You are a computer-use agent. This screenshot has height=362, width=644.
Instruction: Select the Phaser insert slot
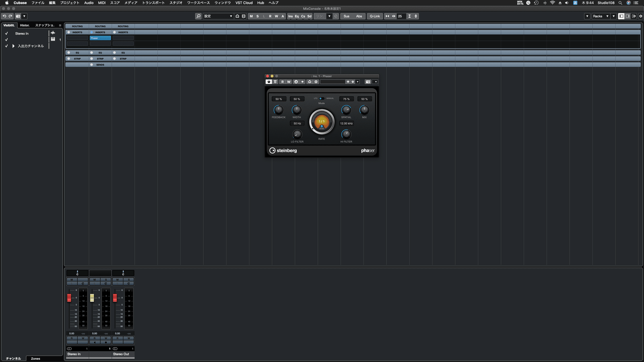tap(100, 38)
